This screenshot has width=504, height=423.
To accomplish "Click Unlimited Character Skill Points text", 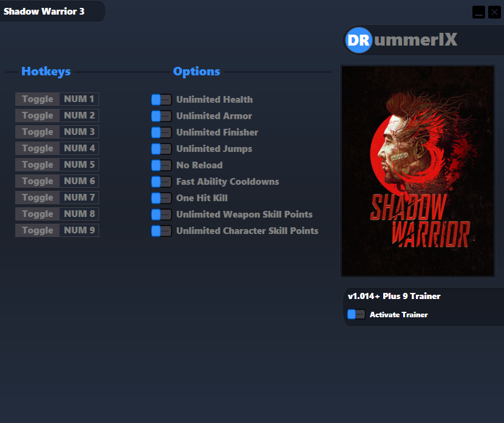I will (247, 231).
